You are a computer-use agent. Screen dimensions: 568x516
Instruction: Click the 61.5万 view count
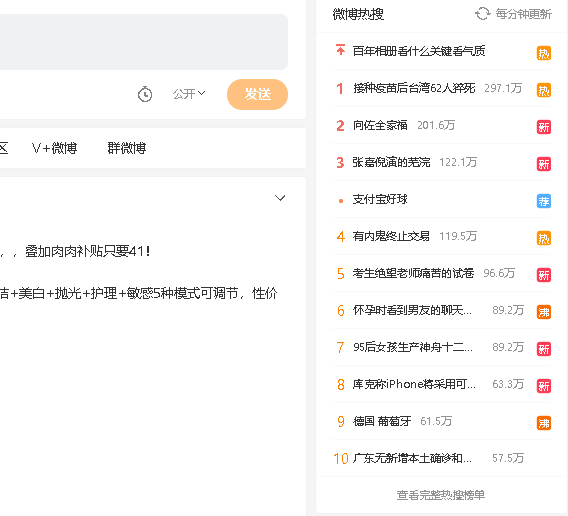coord(436,421)
